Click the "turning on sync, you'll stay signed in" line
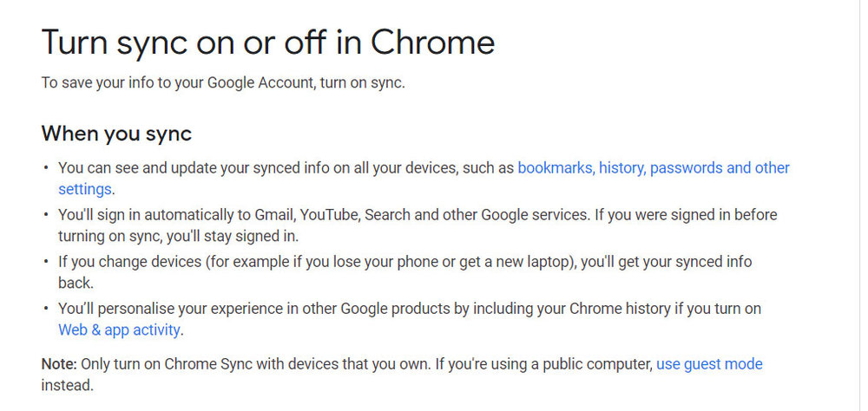 [x=178, y=236]
